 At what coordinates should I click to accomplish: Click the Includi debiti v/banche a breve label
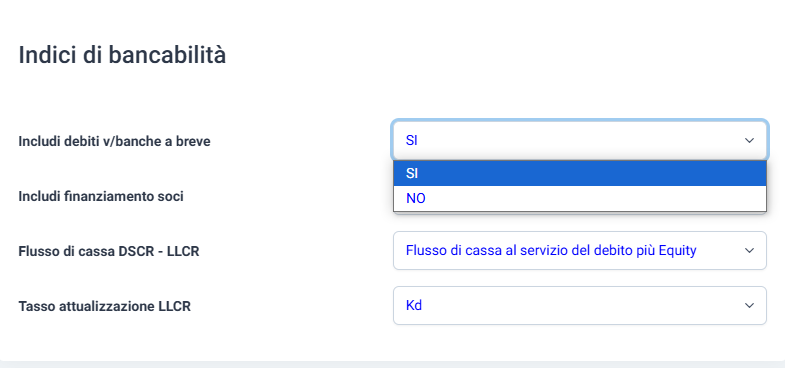tap(115, 142)
